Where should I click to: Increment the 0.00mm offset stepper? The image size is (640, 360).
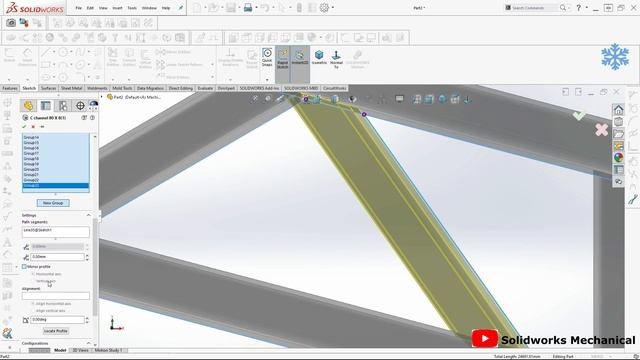[x=87, y=255]
